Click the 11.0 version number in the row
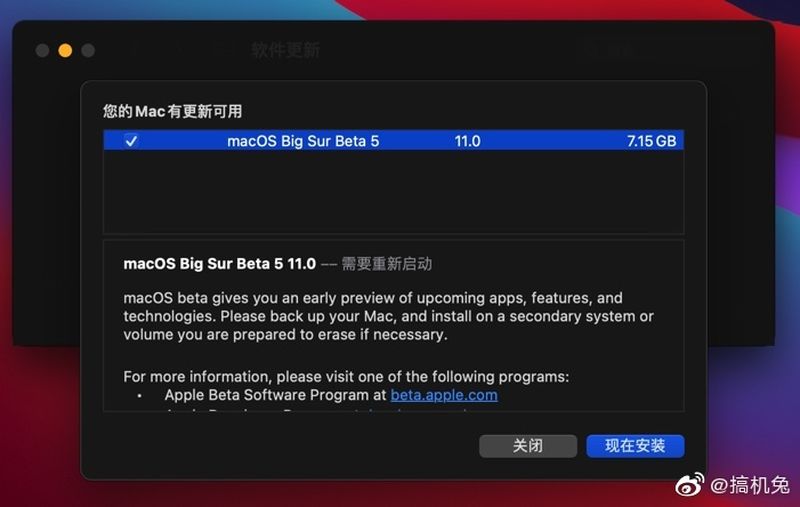Viewport: 800px width, 507px height. (467, 141)
